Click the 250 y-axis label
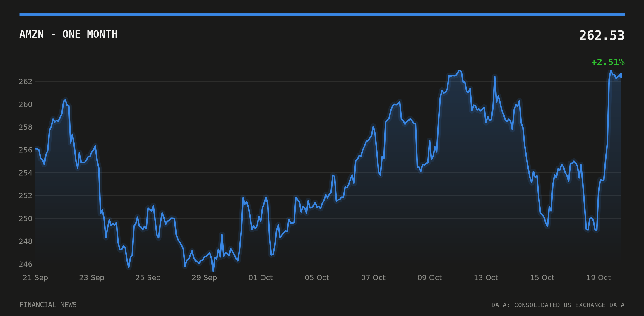This screenshot has height=316, width=644. 25,219
